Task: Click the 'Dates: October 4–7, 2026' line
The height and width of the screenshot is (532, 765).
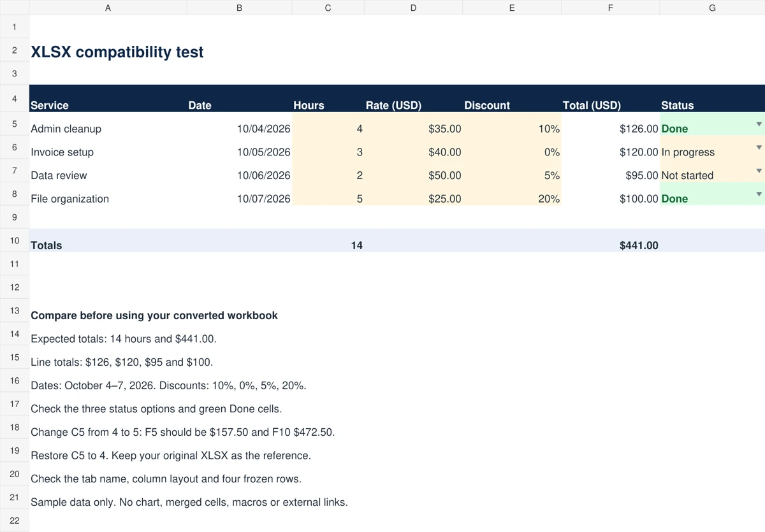Action: coord(168,385)
